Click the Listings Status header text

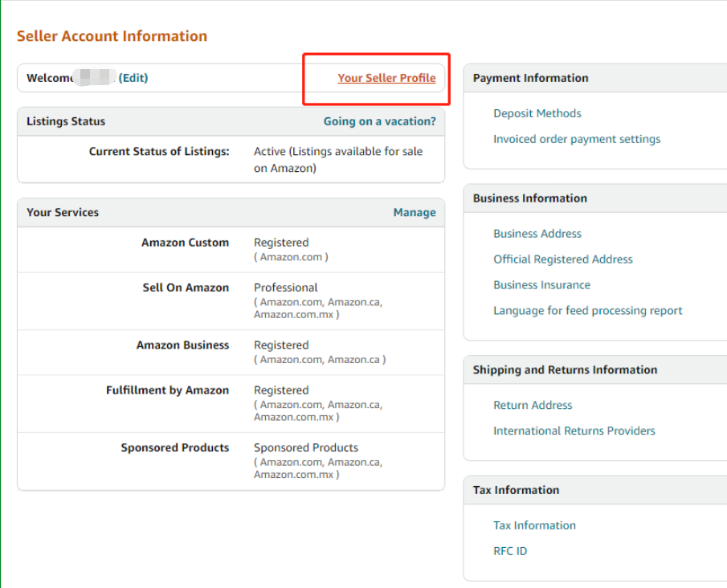click(x=66, y=121)
